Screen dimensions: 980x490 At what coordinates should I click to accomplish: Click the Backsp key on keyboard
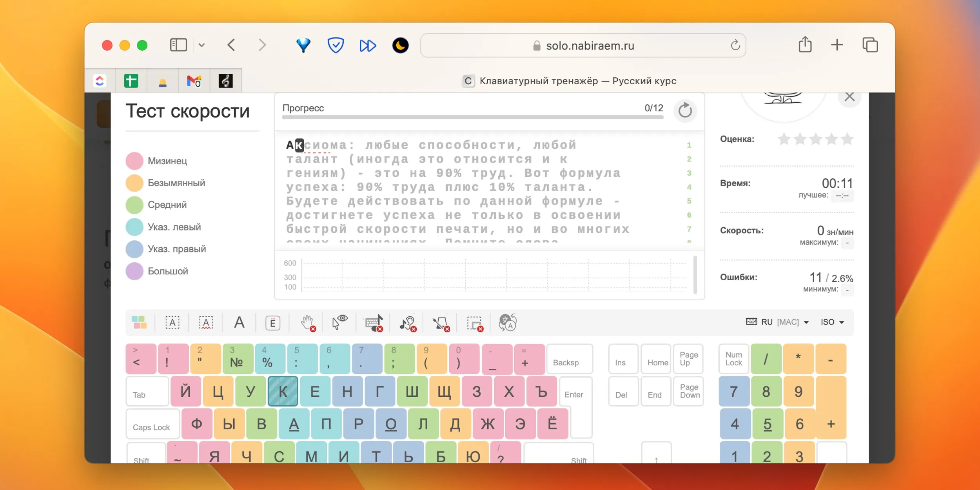569,359
